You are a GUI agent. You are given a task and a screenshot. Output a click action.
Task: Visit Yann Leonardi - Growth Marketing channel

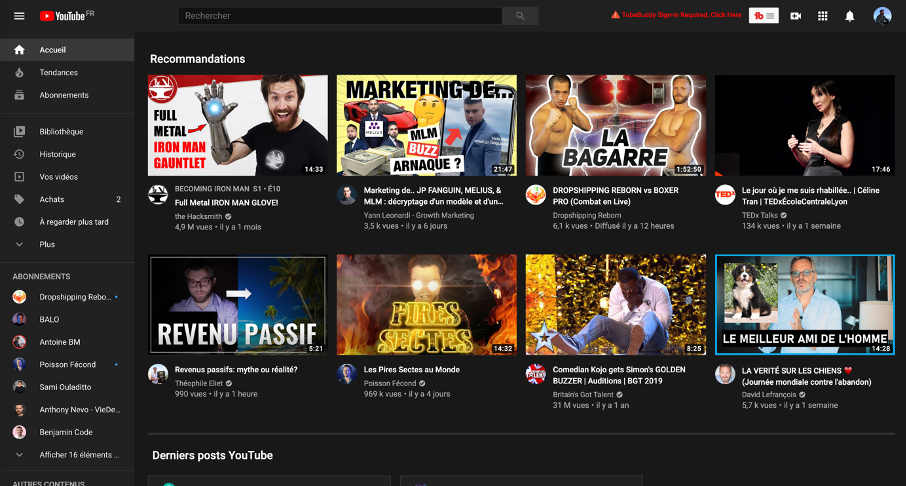[419, 215]
